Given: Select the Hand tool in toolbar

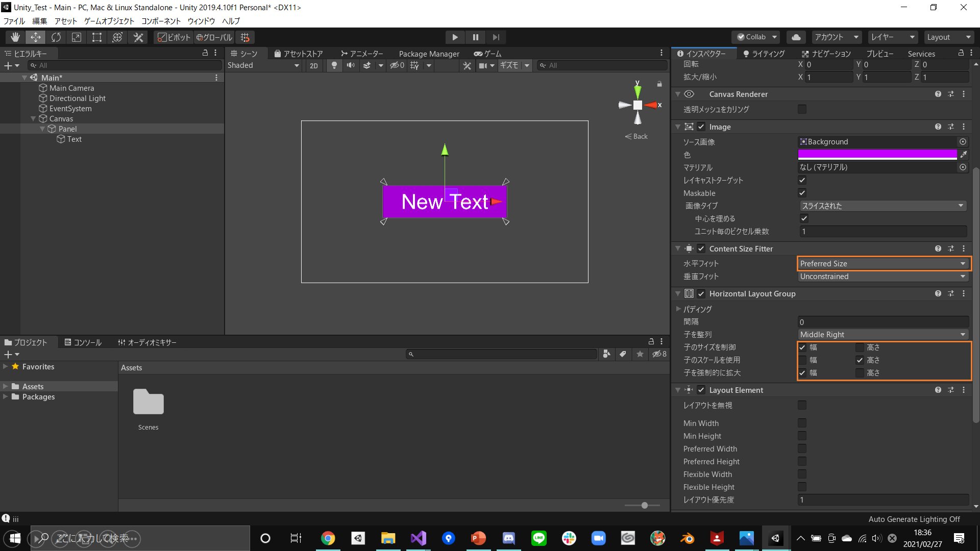Looking at the screenshot, I should click(x=15, y=37).
